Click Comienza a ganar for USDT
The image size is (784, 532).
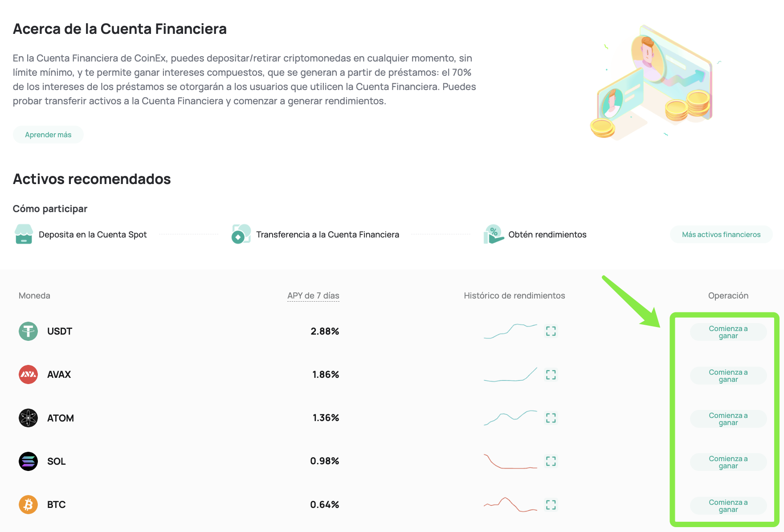(x=728, y=332)
